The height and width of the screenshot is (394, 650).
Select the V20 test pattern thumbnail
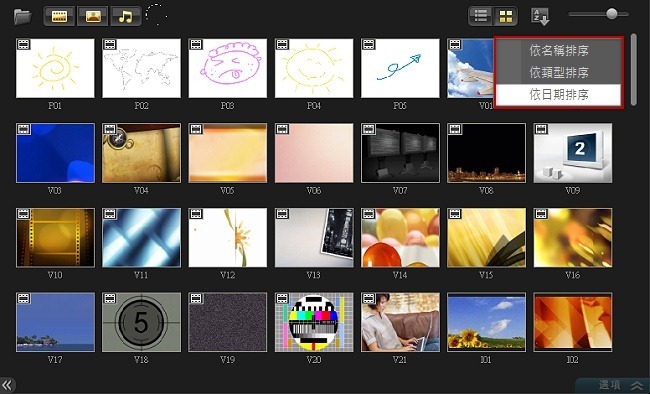tap(314, 322)
